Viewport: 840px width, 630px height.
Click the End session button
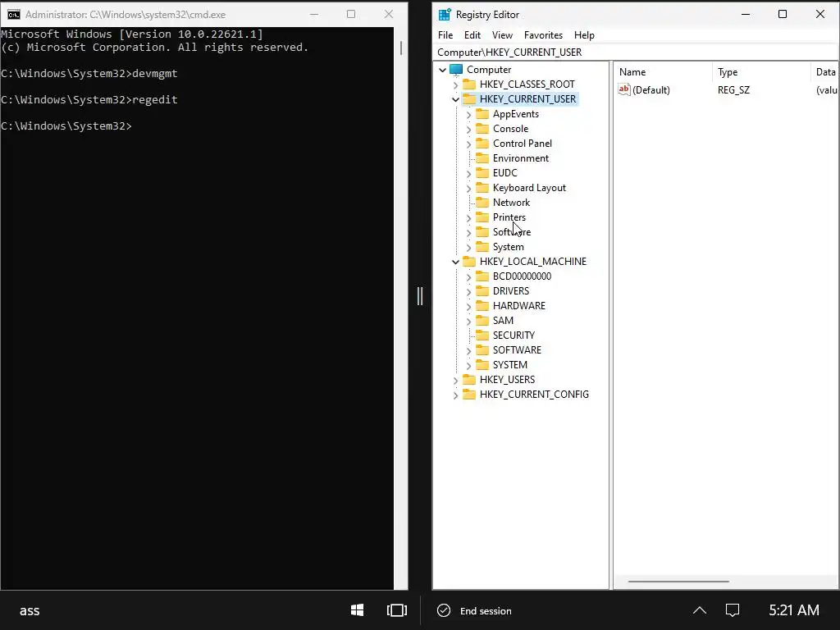click(475, 610)
